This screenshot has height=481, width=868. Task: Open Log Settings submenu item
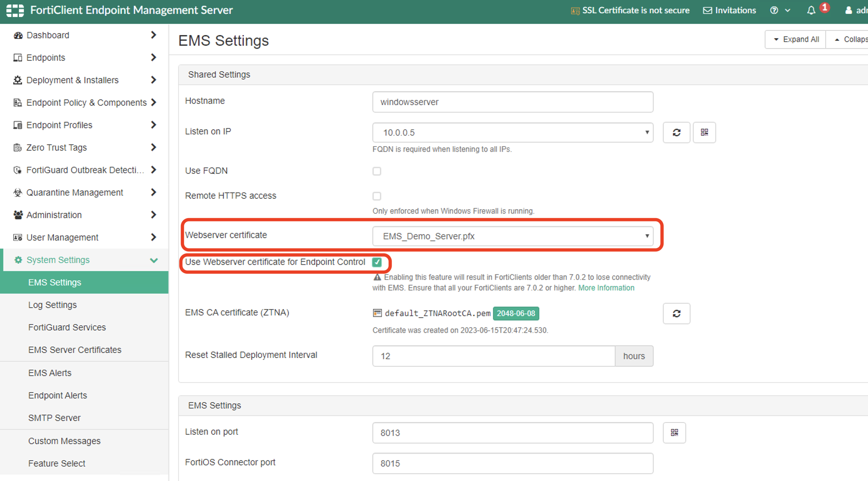[x=84, y=305]
